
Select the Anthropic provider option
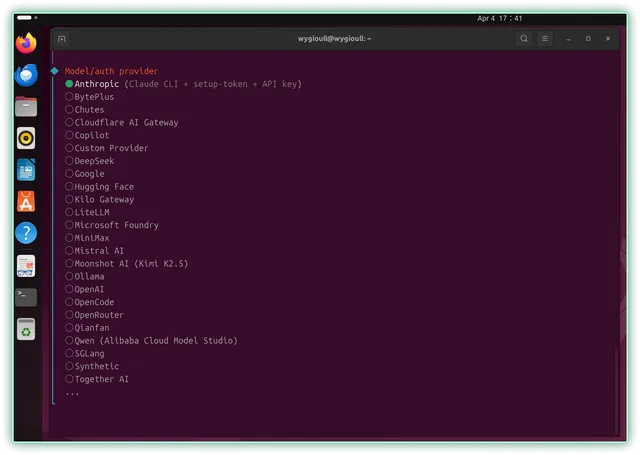click(183, 84)
